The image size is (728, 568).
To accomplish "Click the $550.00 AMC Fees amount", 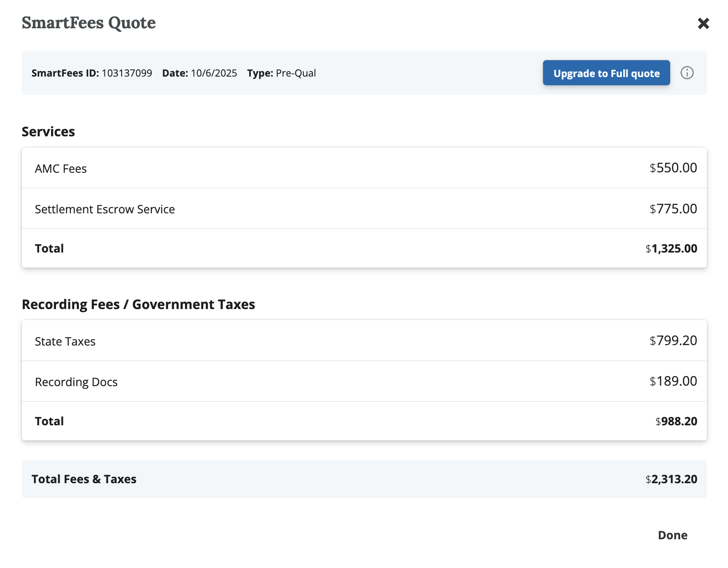I will click(673, 168).
